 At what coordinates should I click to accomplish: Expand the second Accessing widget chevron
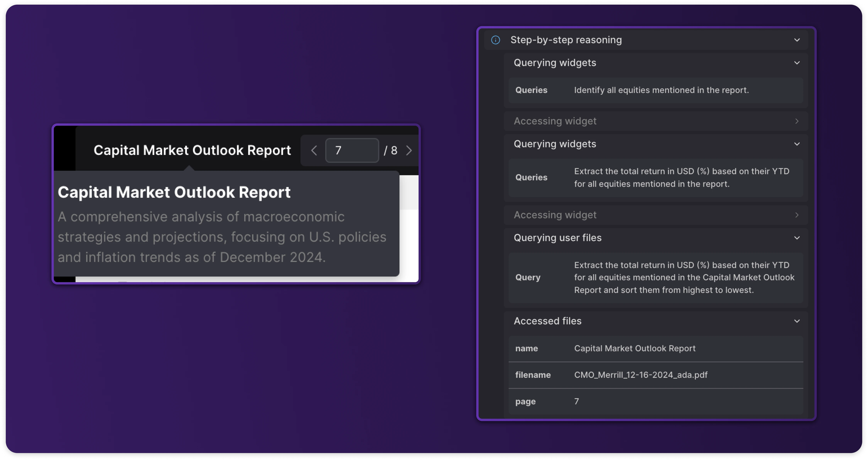797,215
